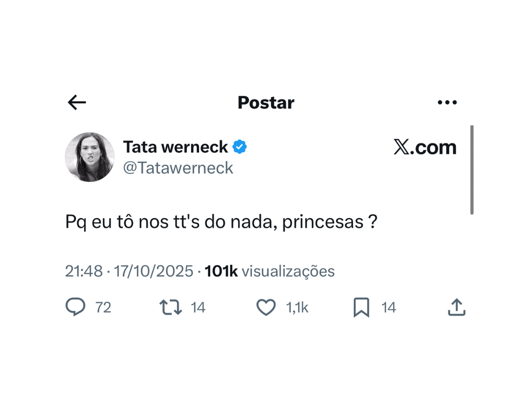The height and width of the screenshot is (399, 532).
Task: Click the 21:48 post timestamp
Action: pyautogui.click(x=84, y=271)
